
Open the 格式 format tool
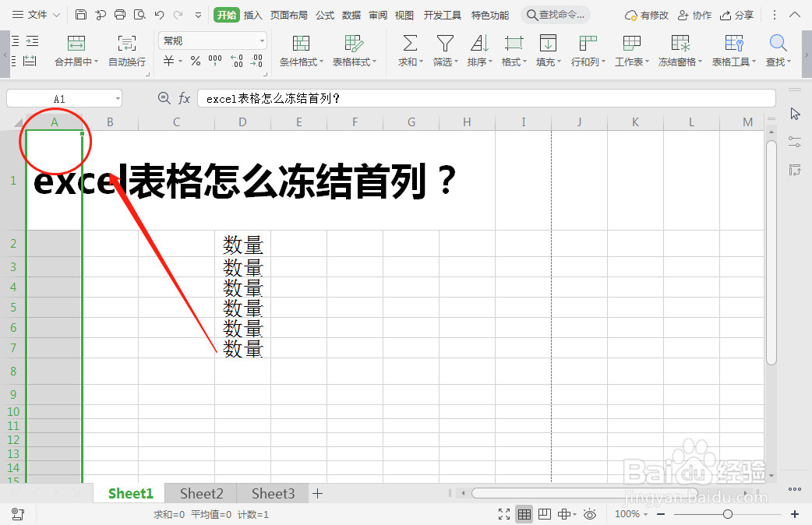[x=514, y=51]
